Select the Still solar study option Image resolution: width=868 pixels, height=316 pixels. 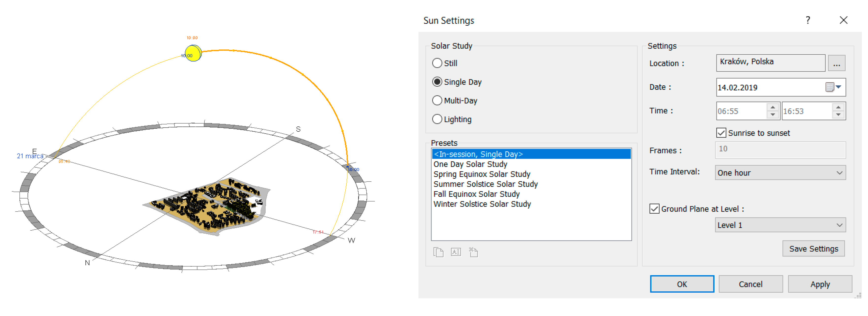(437, 63)
